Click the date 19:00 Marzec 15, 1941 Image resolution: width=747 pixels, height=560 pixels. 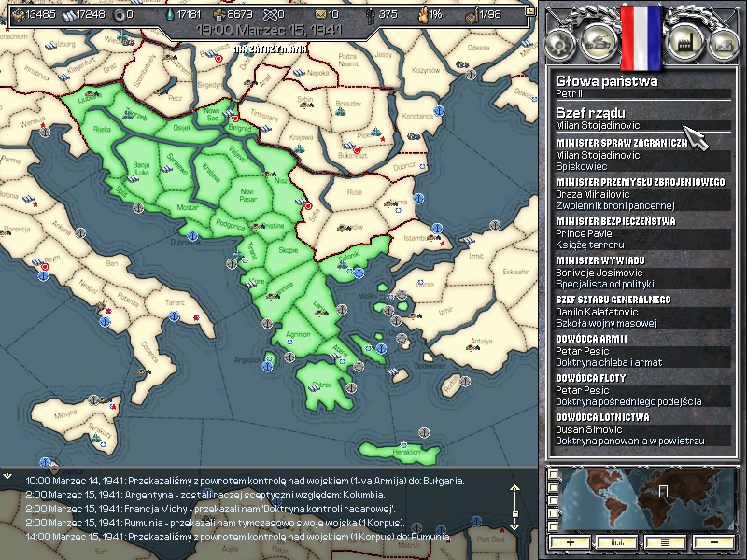(x=270, y=31)
